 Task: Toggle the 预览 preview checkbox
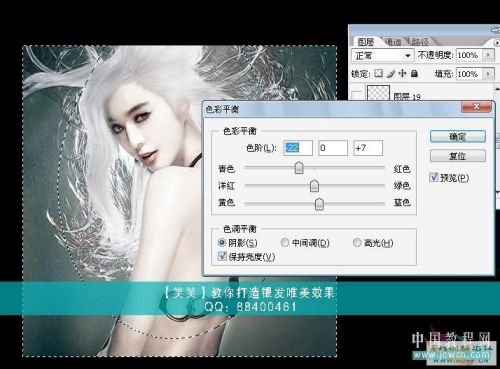point(433,177)
